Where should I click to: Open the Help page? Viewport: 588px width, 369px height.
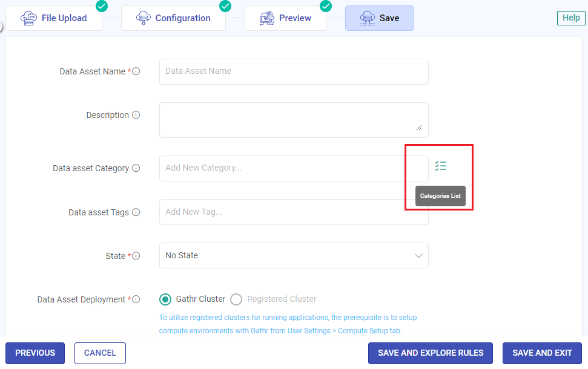pyautogui.click(x=570, y=18)
